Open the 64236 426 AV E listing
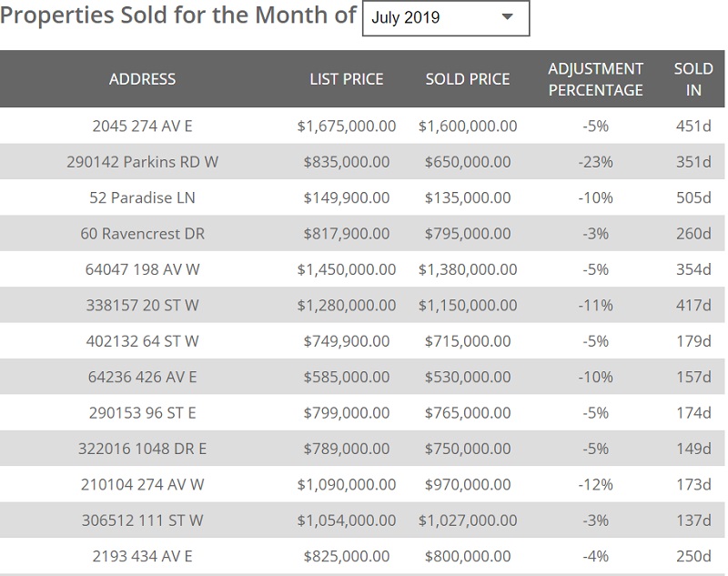The width and height of the screenshot is (728, 576). (142, 377)
